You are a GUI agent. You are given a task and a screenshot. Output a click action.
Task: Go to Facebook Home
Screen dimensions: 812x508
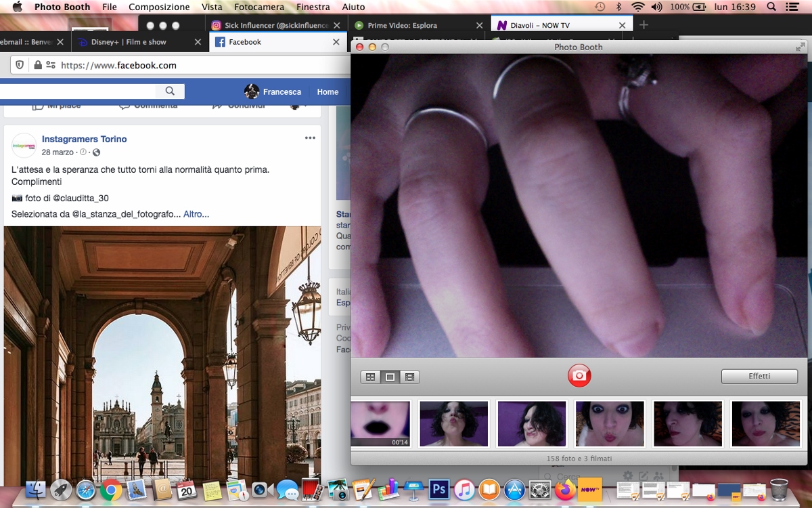pos(328,91)
